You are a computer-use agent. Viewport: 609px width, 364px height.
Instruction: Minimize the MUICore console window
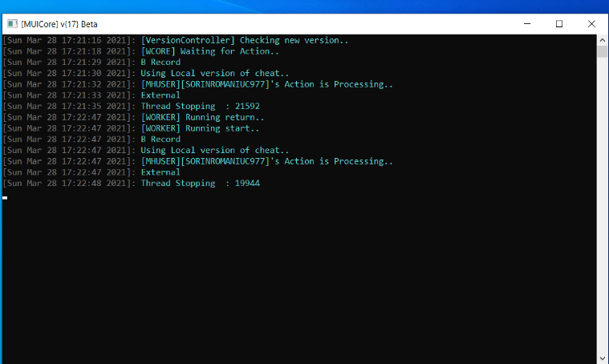click(x=527, y=24)
